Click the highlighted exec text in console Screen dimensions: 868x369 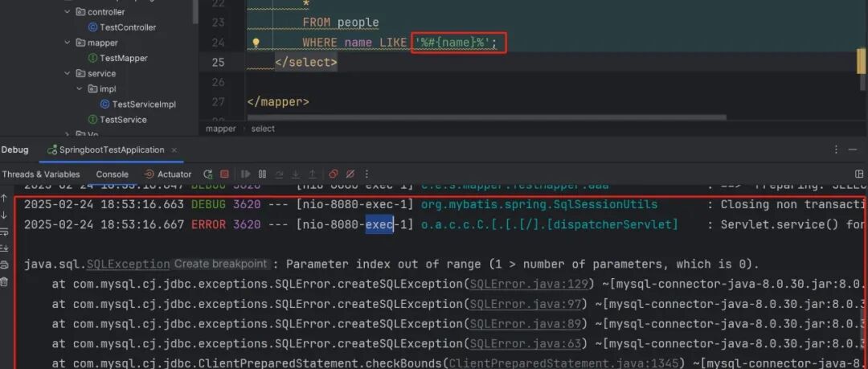[x=379, y=224]
